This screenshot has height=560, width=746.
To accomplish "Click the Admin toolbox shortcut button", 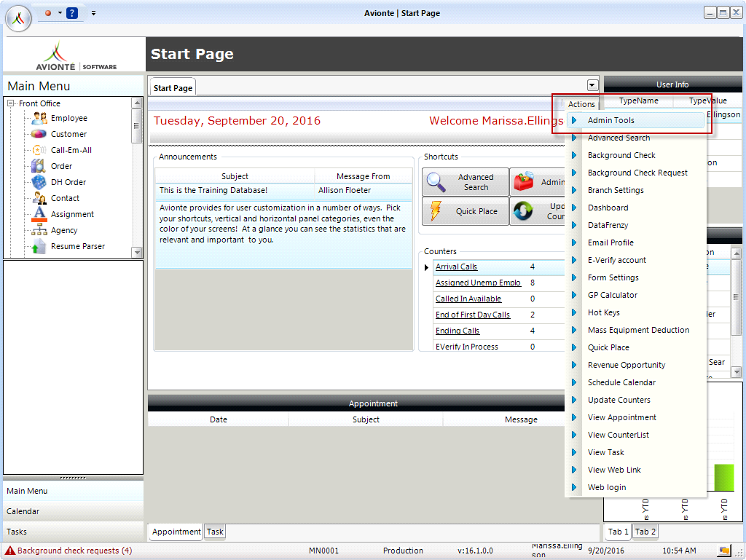I will tap(538, 182).
